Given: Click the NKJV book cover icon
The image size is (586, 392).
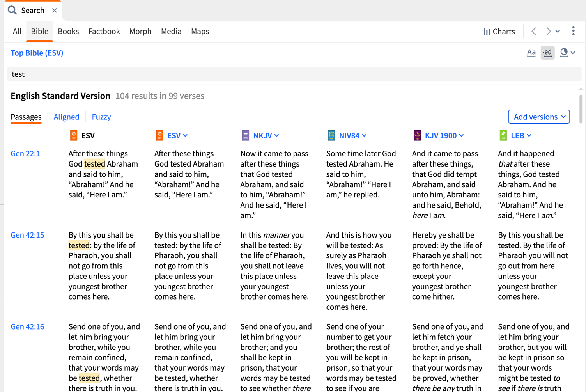Looking at the screenshot, I should tap(245, 135).
